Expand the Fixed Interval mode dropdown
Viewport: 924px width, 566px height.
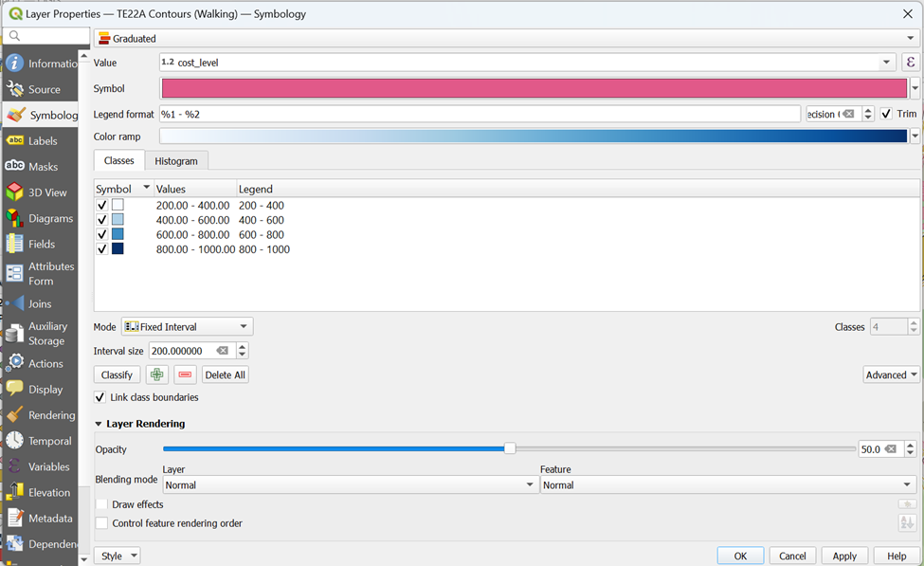tap(187, 327)
